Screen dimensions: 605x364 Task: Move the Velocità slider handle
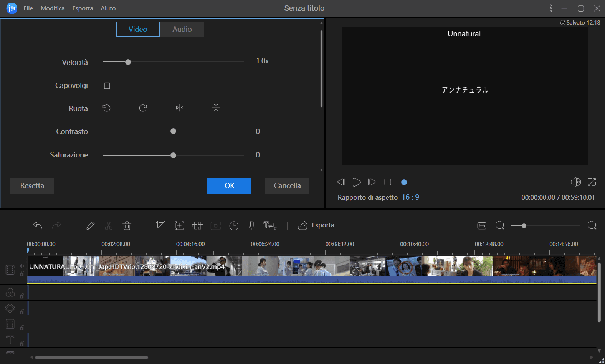coord(128,62)
